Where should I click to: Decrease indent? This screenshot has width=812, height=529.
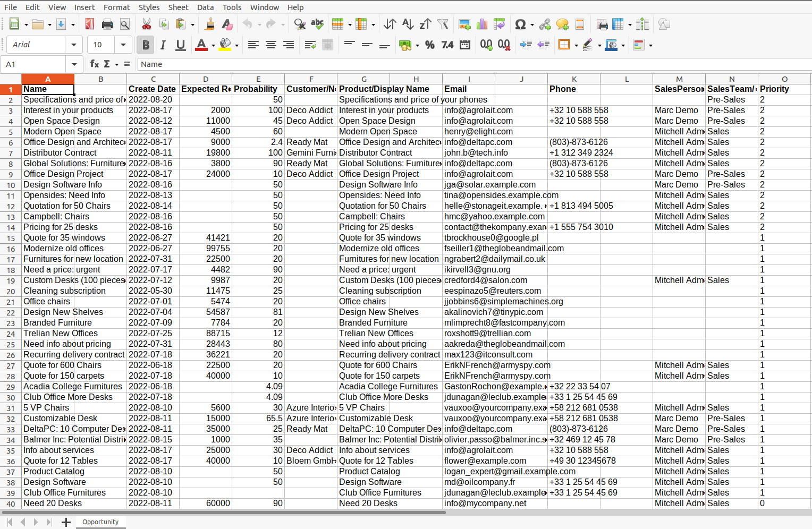tap(544, 45)
